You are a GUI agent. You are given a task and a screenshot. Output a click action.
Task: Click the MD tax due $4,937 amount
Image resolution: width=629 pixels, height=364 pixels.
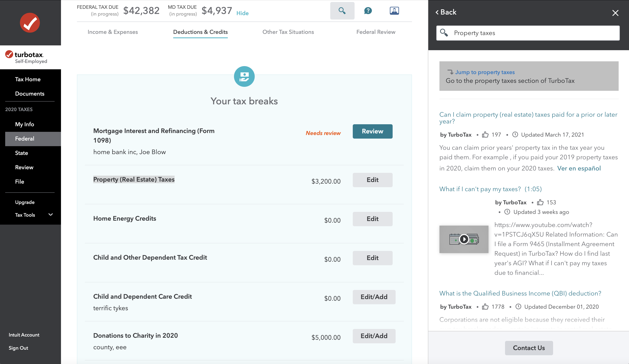[217, 11]
